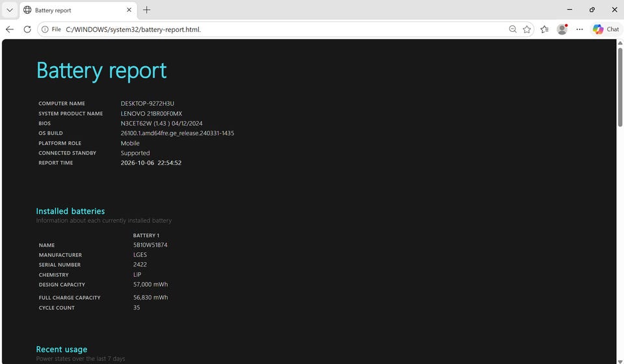Click the SYSTEM PRODUCT NAME label
The image size is (624, 364).
(x=70, y=113)
